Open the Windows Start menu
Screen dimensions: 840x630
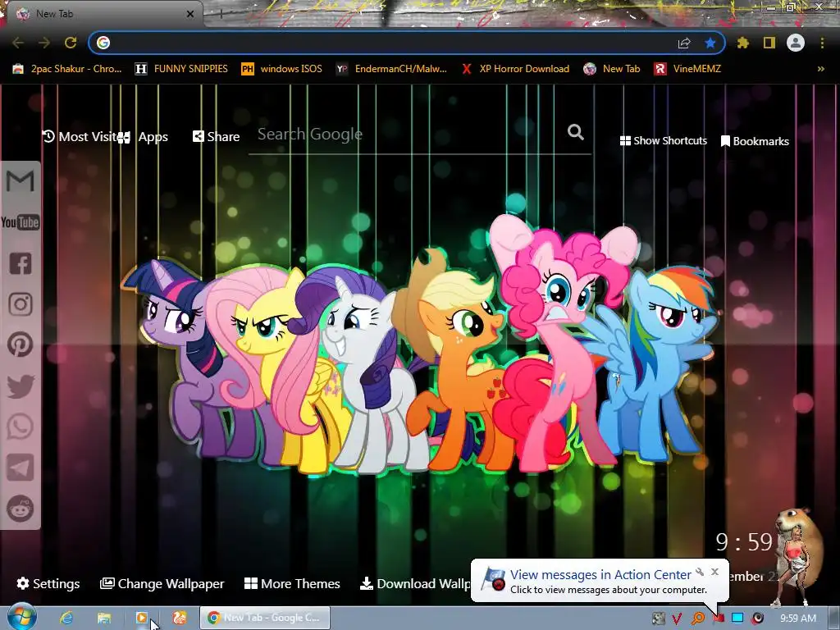coord(21,617)
